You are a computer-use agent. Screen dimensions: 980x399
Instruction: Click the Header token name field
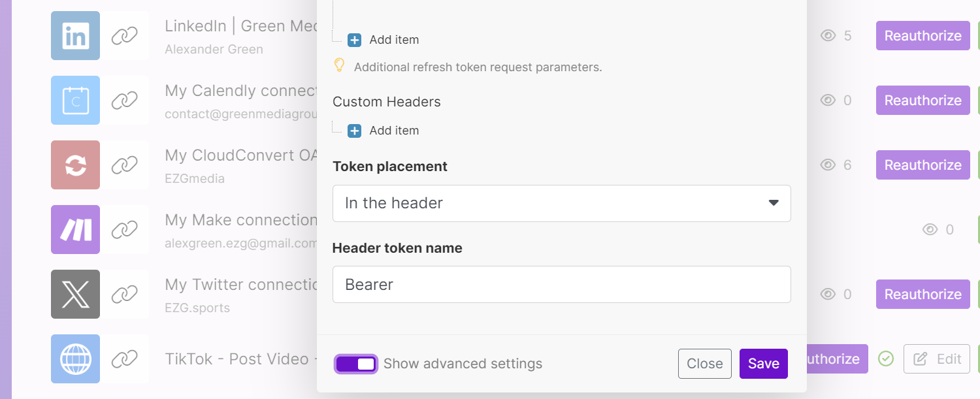pos(561,285)
